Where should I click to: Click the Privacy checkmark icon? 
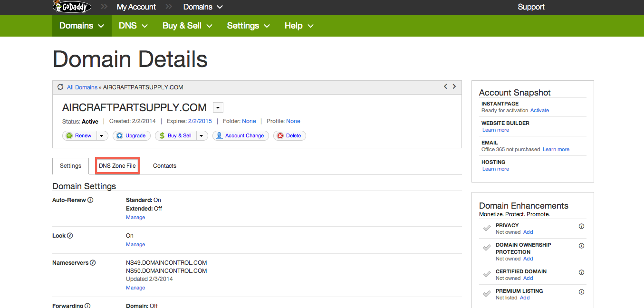[x=487, y=228]
